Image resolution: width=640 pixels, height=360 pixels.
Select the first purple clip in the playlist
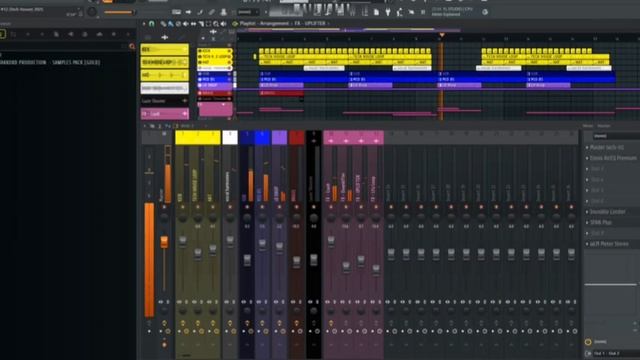pyautogui.click(x=281, y=85)
